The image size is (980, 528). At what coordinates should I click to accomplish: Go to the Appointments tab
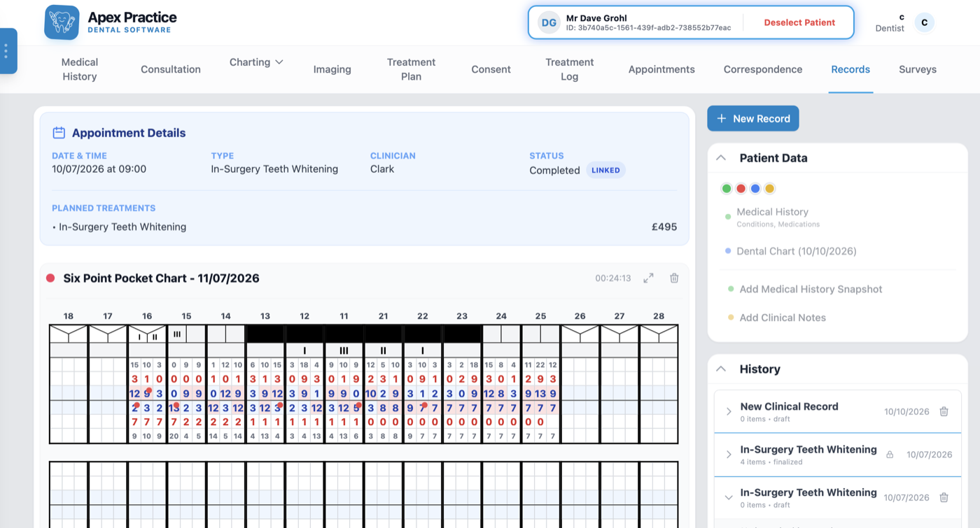tap(661, 69)
